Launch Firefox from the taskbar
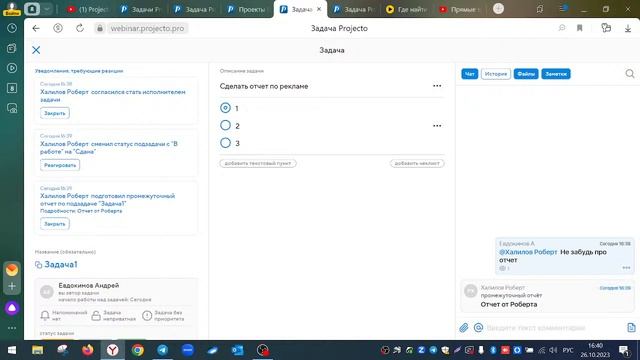640x360 pixels. point(87,350)
